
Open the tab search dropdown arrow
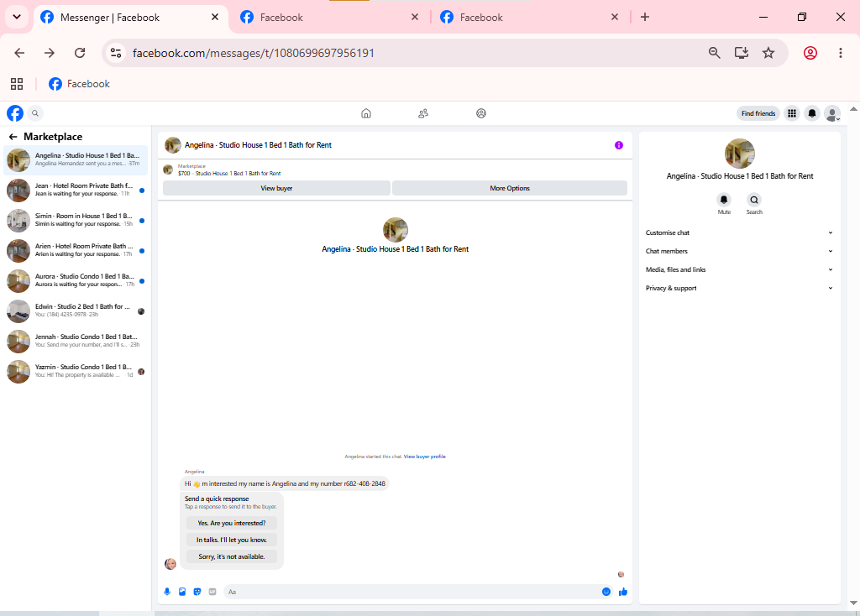(x=17, y=17)
